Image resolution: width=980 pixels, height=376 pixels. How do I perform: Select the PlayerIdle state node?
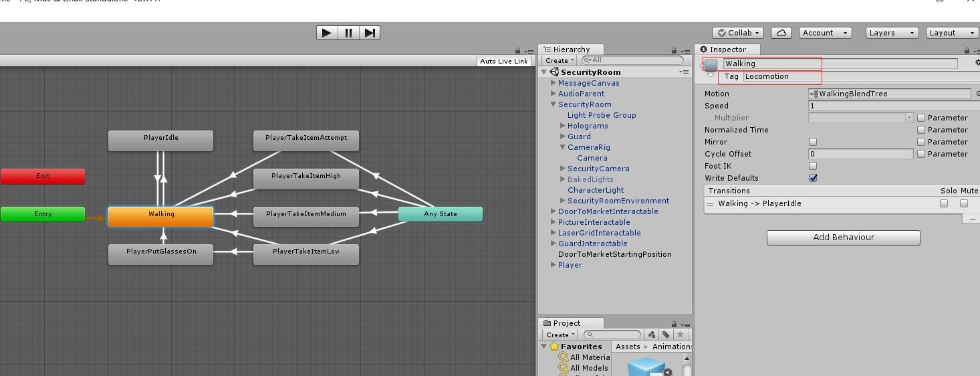click(x=160, y=140)
